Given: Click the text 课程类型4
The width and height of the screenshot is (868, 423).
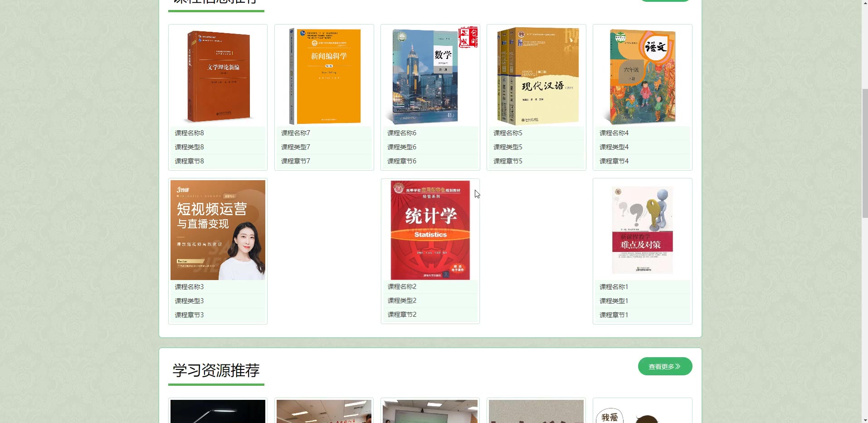Looking at the screenshot, I should 614,147.
